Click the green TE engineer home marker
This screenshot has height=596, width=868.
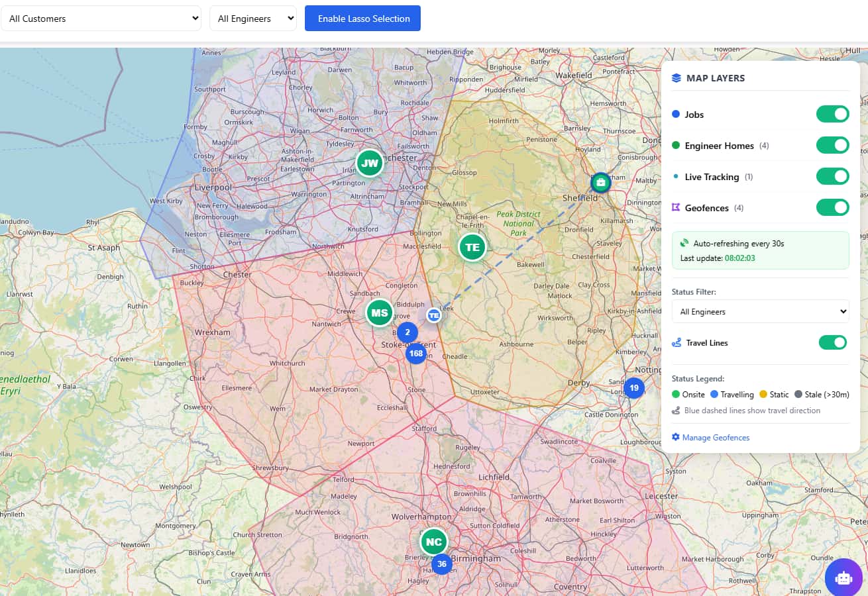(472, 248)
